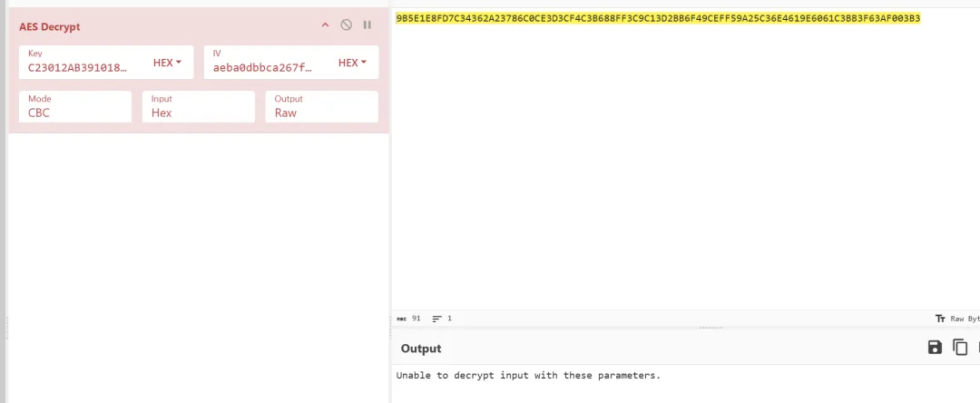Open the Key format HEX dropdown
This screenshot has height=403, width=980.
(168, 63)
